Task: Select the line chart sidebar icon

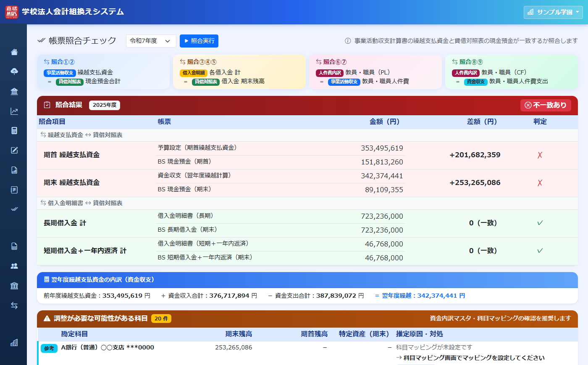Action: (14, 111)
